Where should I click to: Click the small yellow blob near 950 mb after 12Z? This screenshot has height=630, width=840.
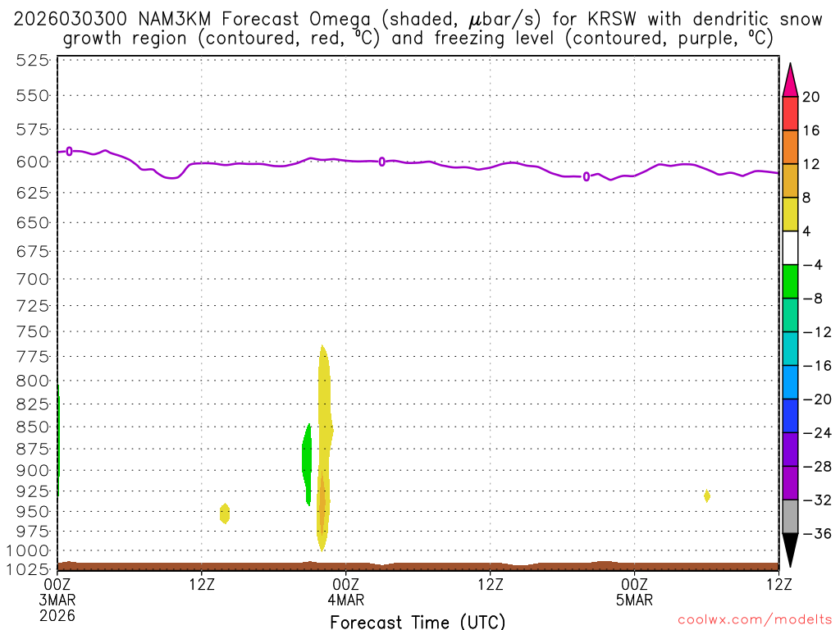225,514
